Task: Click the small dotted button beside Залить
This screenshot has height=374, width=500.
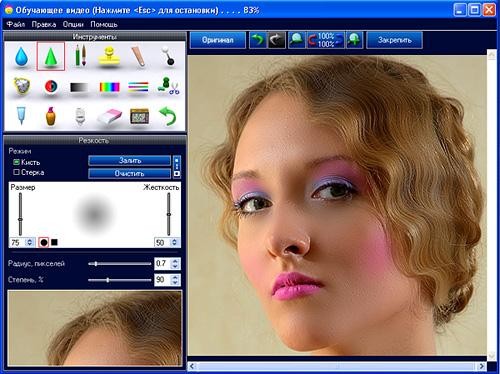Action: [177, 162]
